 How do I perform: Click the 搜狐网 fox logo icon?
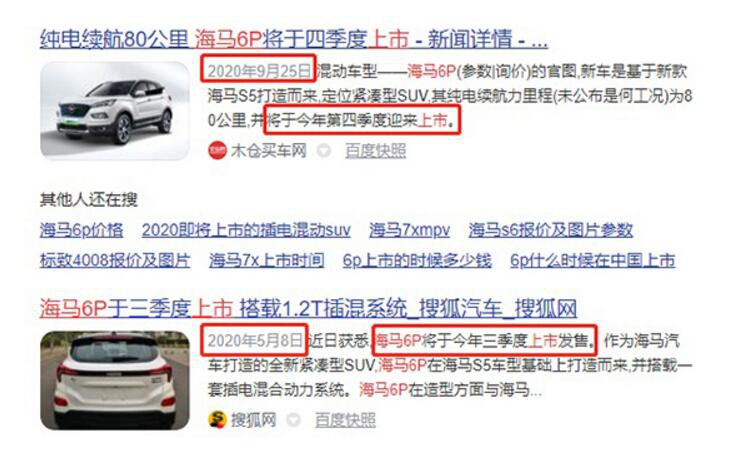point(217,419)
